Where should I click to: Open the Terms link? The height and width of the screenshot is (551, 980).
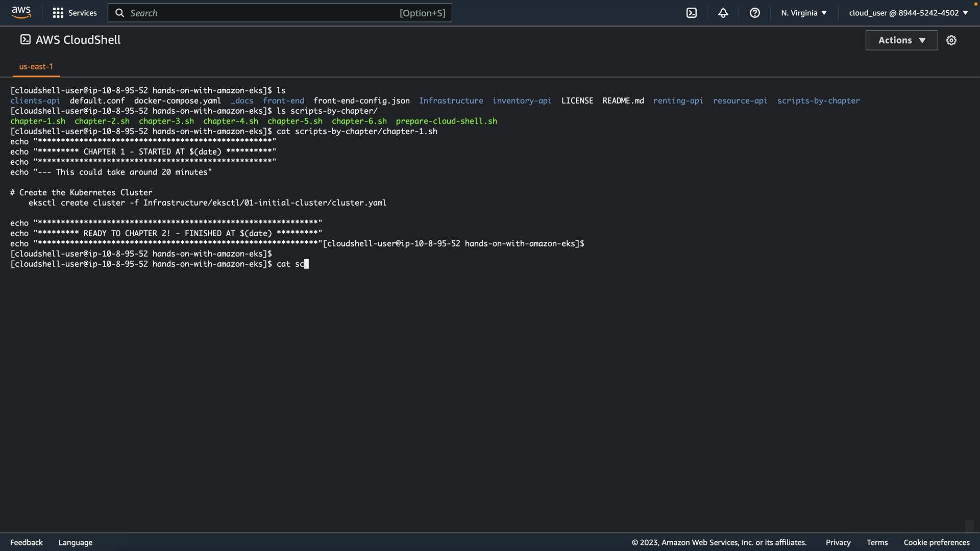[x=877, y=542]
